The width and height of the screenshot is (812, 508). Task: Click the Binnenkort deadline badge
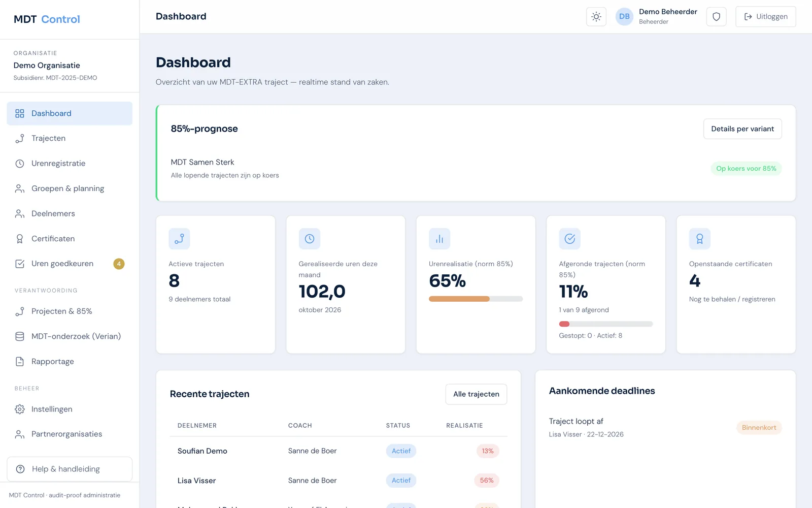(759, 428)
